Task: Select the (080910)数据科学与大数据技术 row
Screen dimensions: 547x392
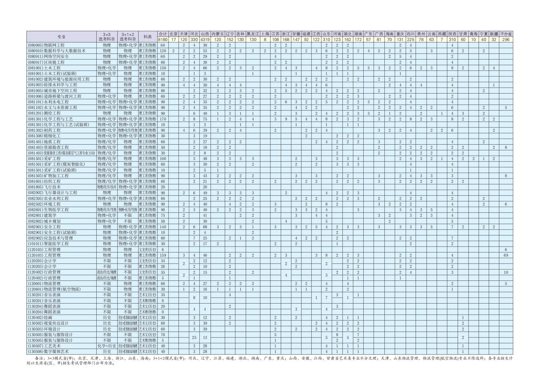Action: 56,51
